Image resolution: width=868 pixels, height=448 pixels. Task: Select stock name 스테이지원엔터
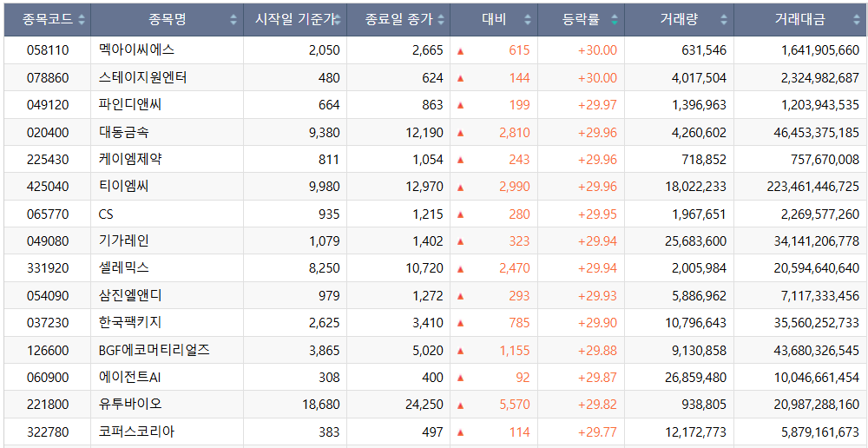click(x=143, y=77)
